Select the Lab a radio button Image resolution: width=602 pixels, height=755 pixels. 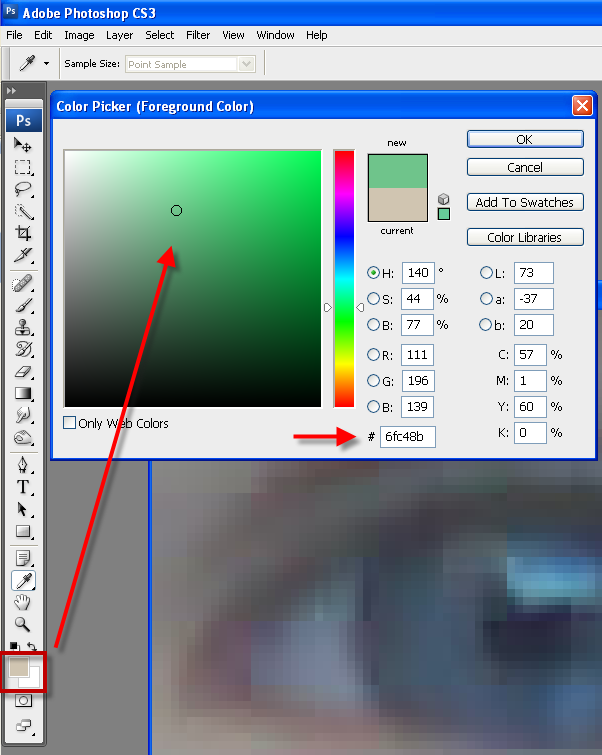tap(486, 299)
